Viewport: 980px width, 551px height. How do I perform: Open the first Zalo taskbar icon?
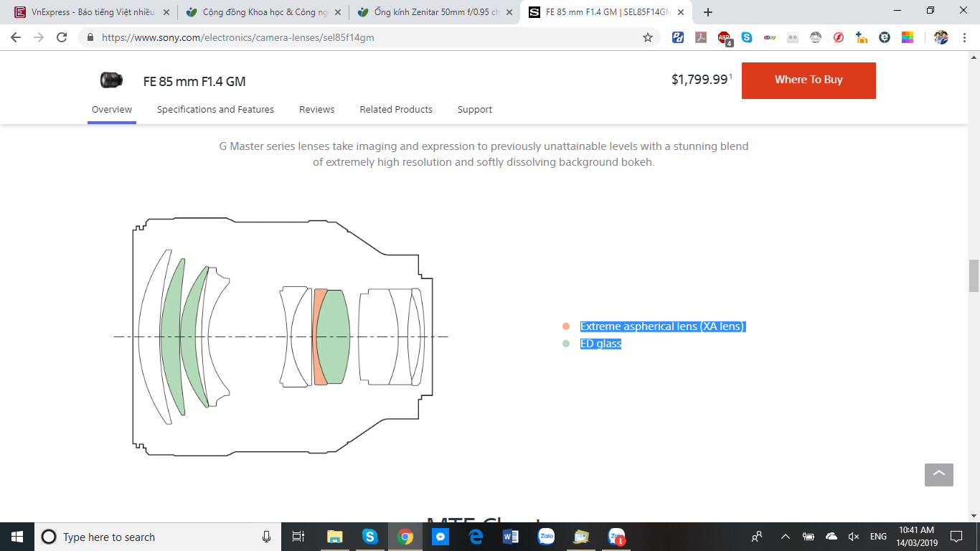click(546, 537)
